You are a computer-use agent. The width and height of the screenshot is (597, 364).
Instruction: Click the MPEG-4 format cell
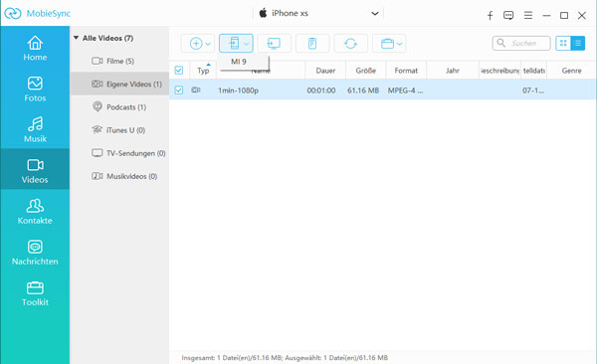[405, 91]
